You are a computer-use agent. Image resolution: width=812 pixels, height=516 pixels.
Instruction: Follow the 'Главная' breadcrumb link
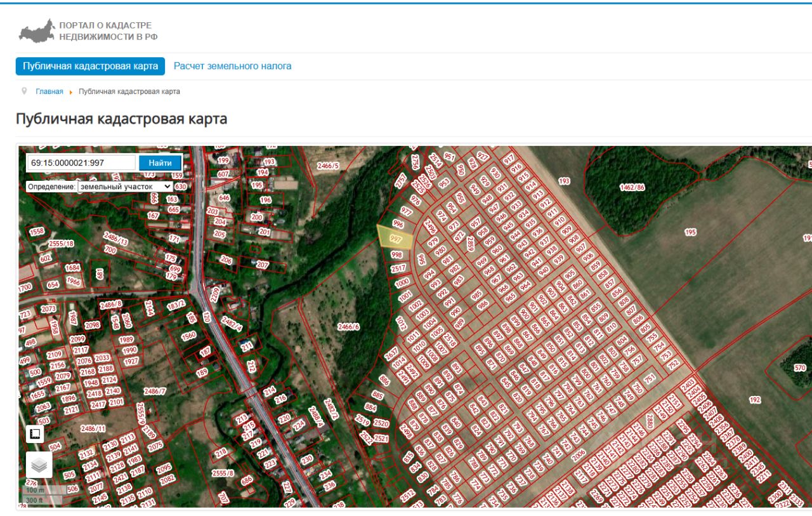(49, 91)
